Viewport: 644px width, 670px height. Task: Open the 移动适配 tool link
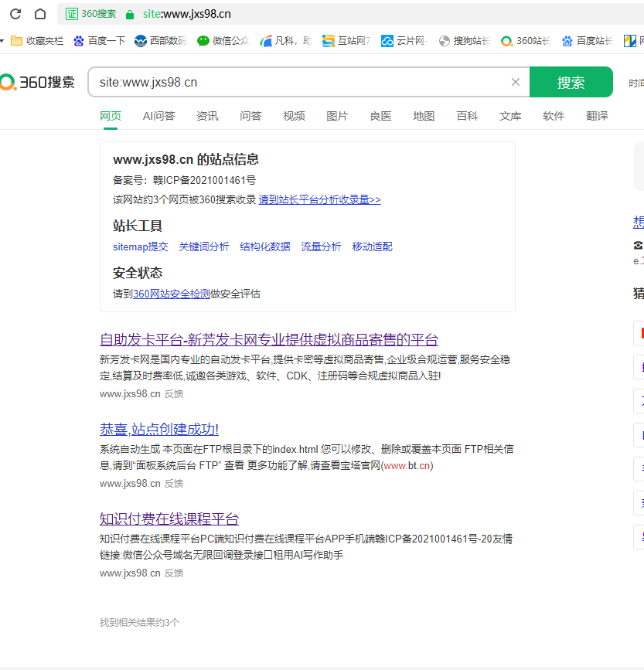tap(372, 247)
